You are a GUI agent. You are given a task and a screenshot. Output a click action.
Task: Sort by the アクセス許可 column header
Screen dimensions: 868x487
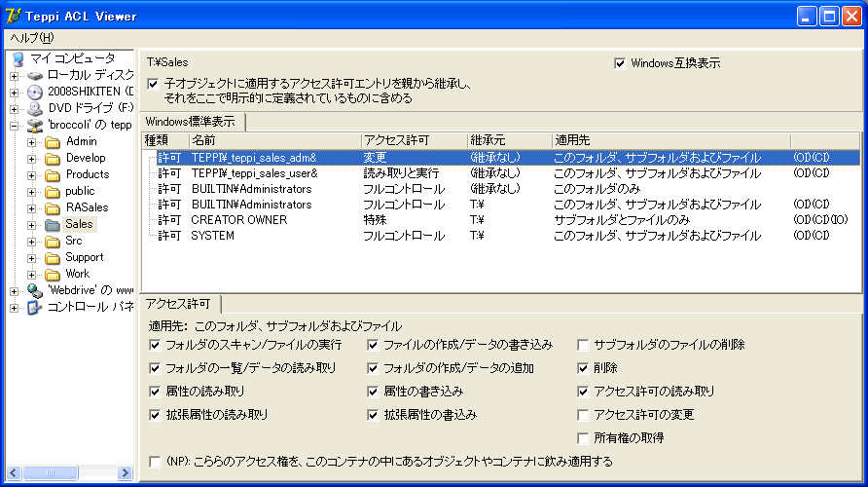[415, 140]
